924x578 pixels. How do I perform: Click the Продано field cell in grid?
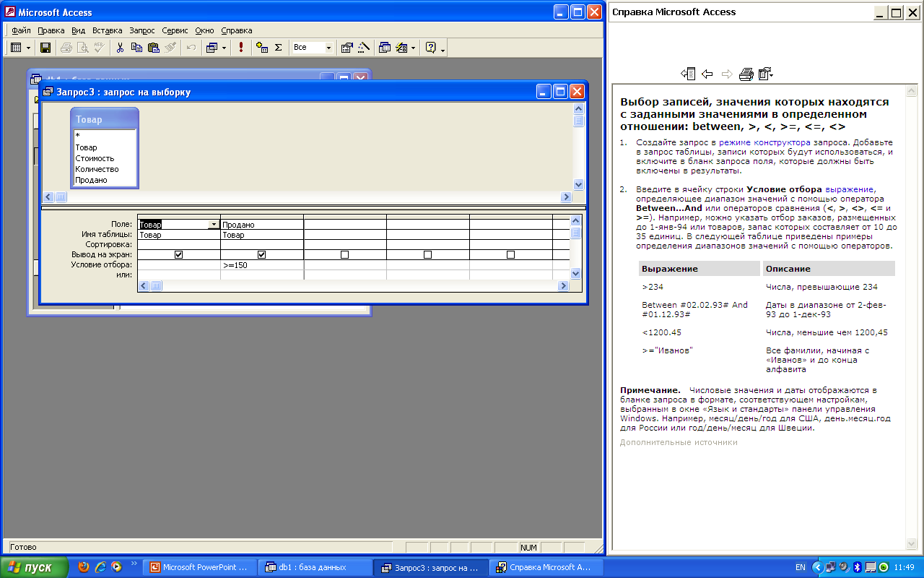pyautogui.click(x=262, y=225)
